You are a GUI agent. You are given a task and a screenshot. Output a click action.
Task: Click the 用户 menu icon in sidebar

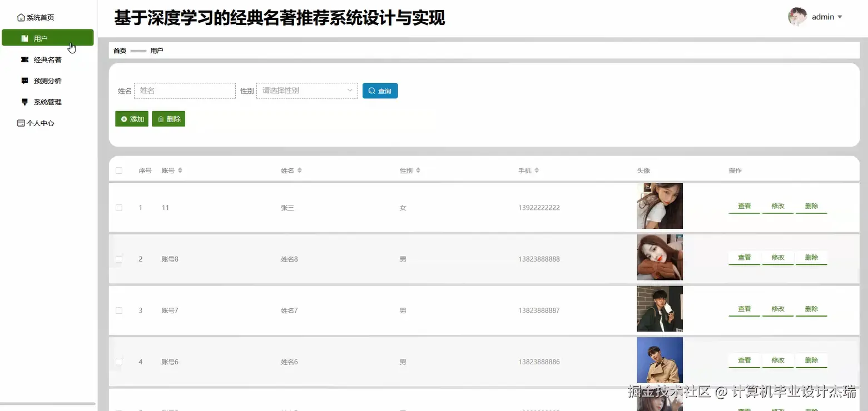point(24,38)
